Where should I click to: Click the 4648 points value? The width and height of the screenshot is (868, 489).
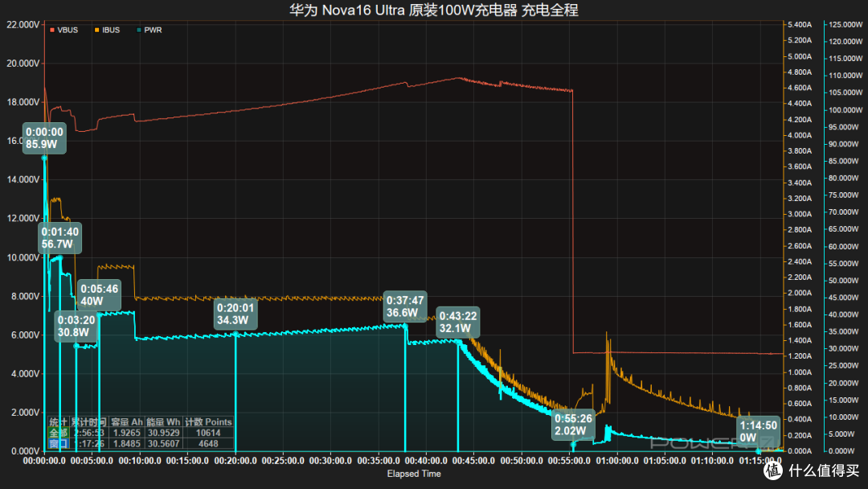click(208, 443)
